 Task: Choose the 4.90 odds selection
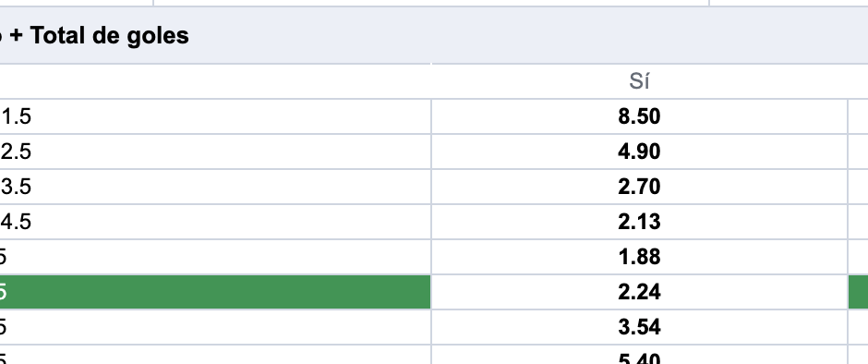(639, 152)
